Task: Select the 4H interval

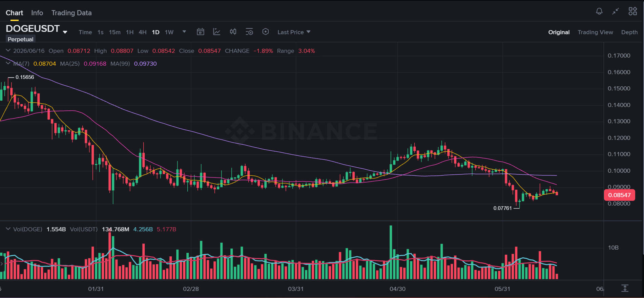Action: click(x=143, y=32)
